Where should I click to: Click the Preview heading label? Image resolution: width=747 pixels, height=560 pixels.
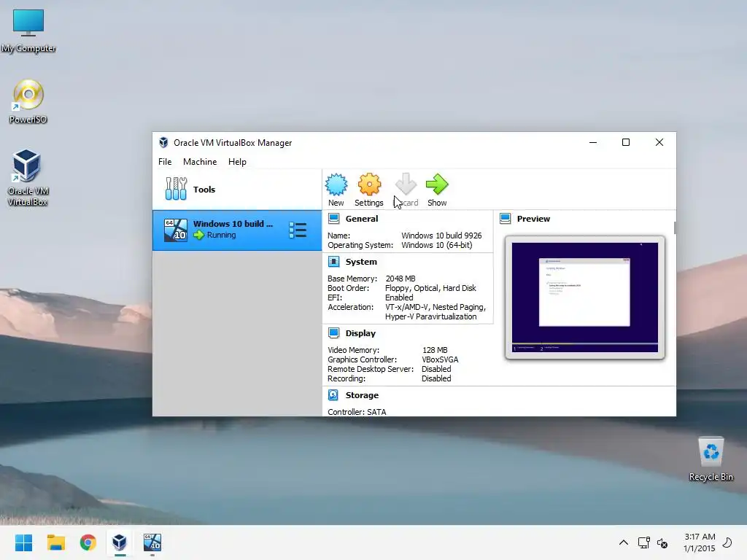click(x=533, y=219)
